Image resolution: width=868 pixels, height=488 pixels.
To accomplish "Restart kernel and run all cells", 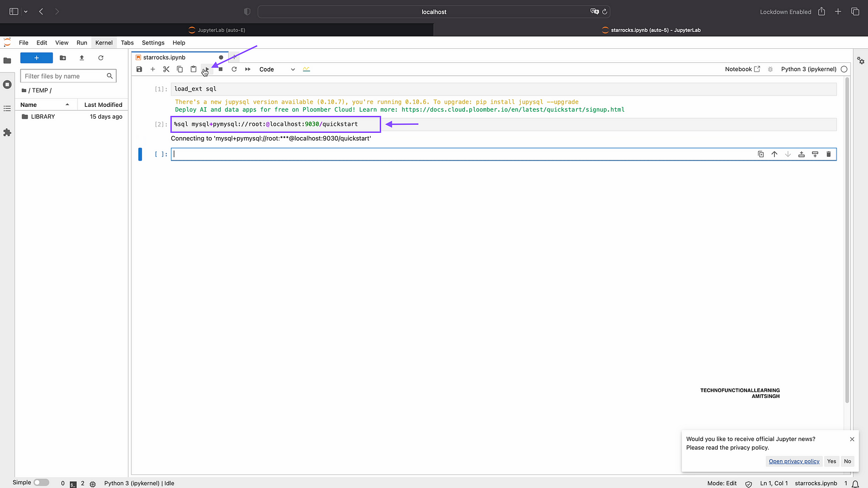I will tap(248, 69).
